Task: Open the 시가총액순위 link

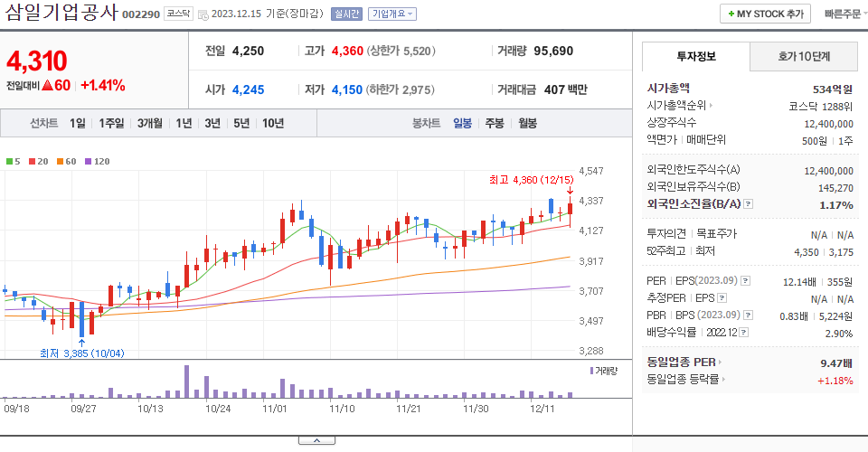Action: click(x=680, y=105)
